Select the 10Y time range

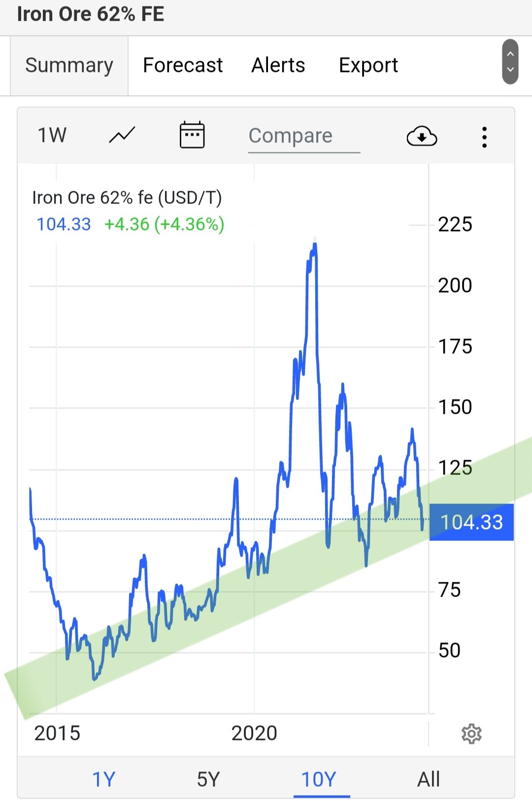click(x=319, y=779)
